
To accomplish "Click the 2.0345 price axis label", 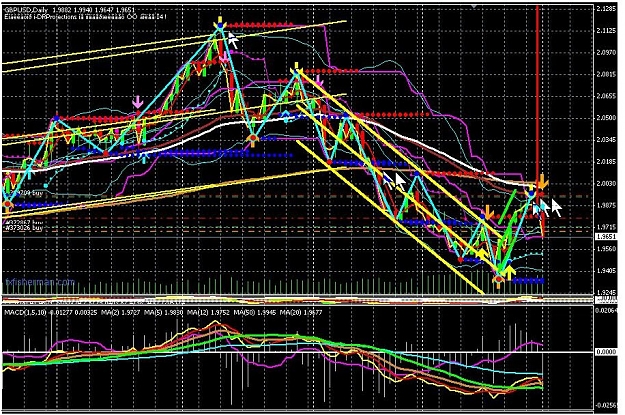I will [x=607, y=140].
